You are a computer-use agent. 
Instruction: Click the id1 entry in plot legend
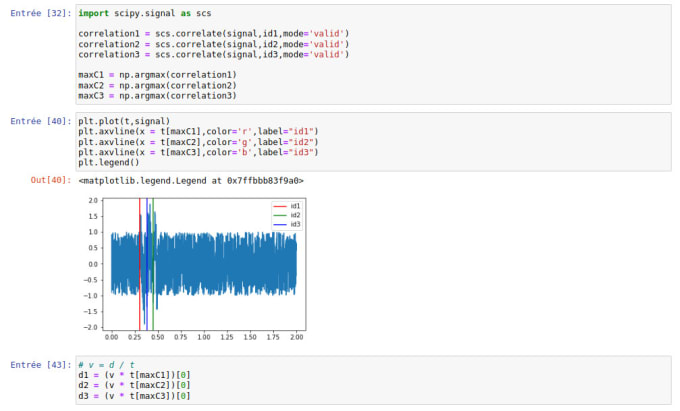pos(287,206)
